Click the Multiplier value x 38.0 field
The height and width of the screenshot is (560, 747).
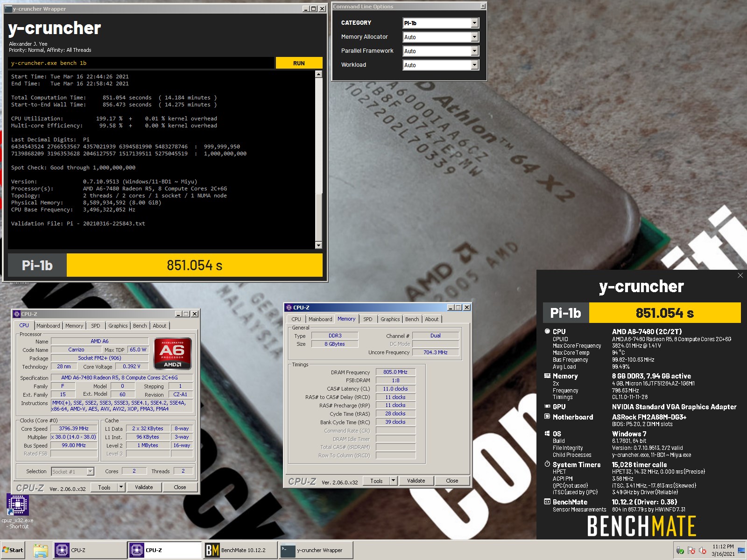[x=74, y=437]
